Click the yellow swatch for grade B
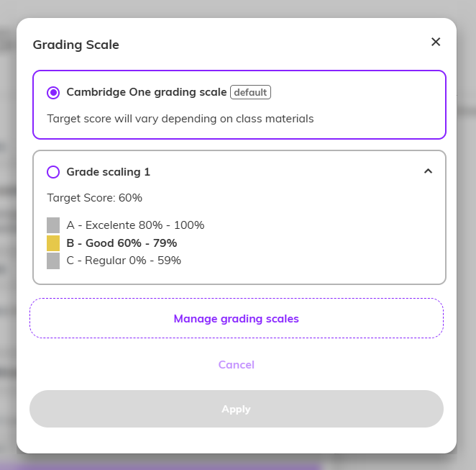476x470 pixels. (53, 243)
